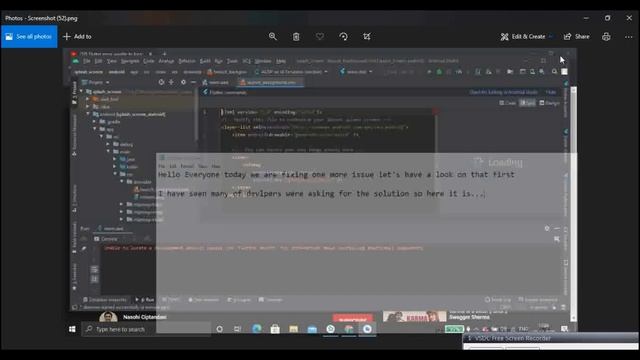Open the Run panel gear settings icon
Screen dimensions: 640x360
pyautogui.click(x=547, y=229)
